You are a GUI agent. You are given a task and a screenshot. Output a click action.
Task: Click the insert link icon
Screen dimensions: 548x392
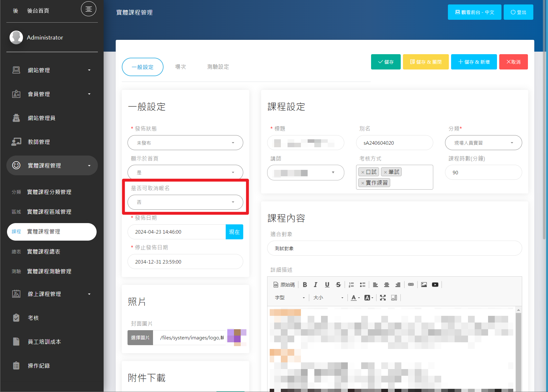click(411, 285)
